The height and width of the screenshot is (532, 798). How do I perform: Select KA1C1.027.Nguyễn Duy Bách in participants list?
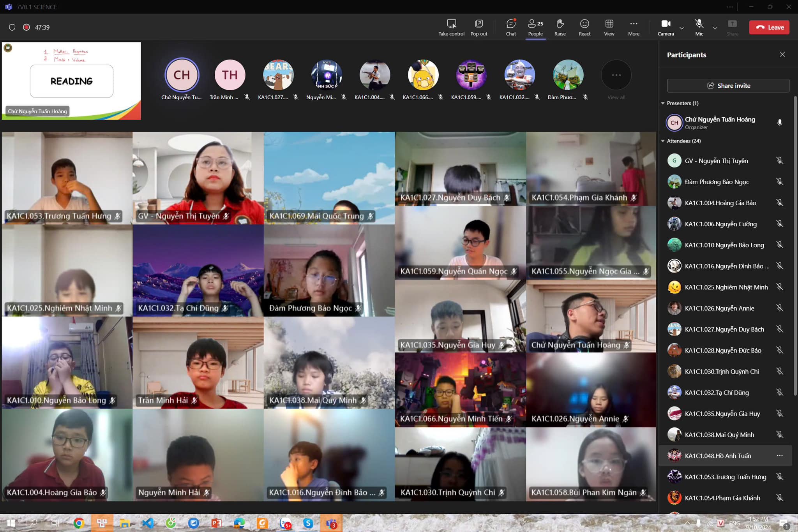coord(725,329)
